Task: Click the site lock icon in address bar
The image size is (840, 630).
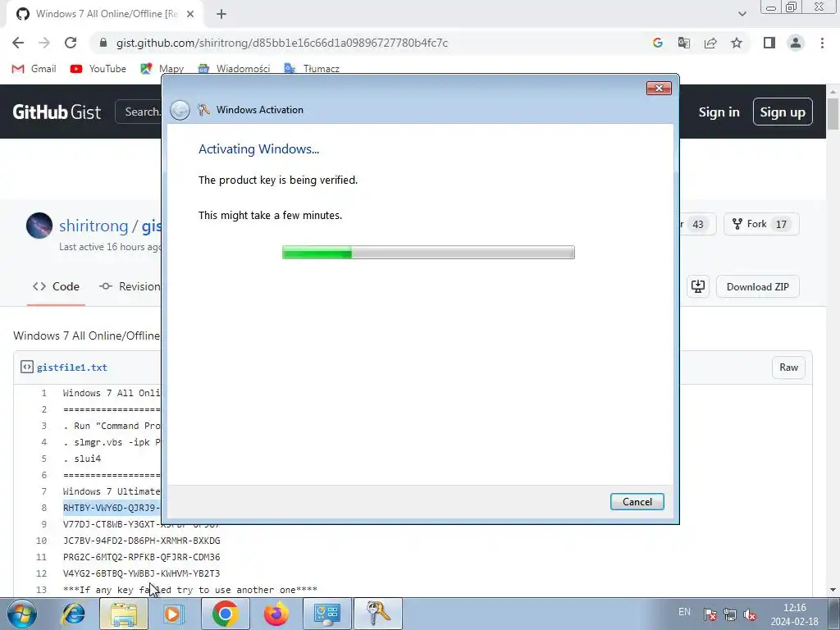Action: (103, 43)
